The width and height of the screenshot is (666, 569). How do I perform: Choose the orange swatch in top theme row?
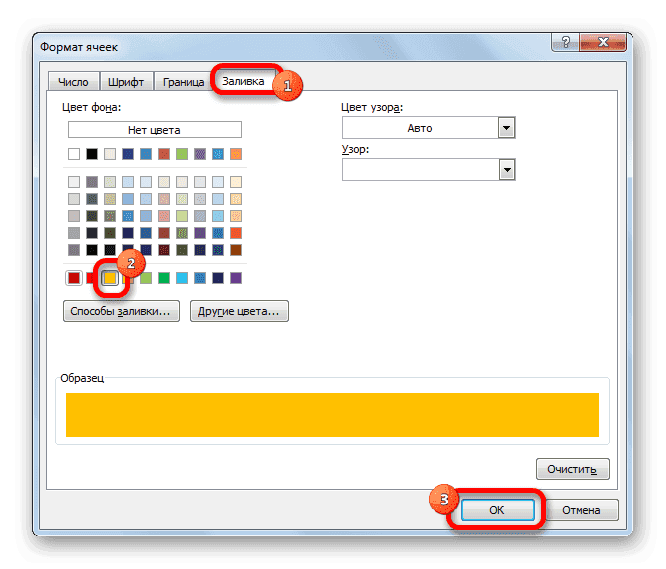pos(236,154)
